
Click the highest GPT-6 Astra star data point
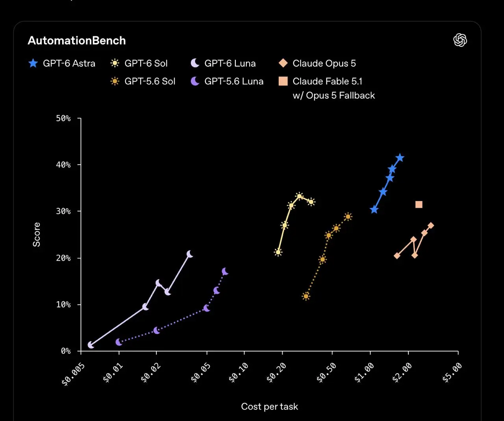click(x=400, y=158)
